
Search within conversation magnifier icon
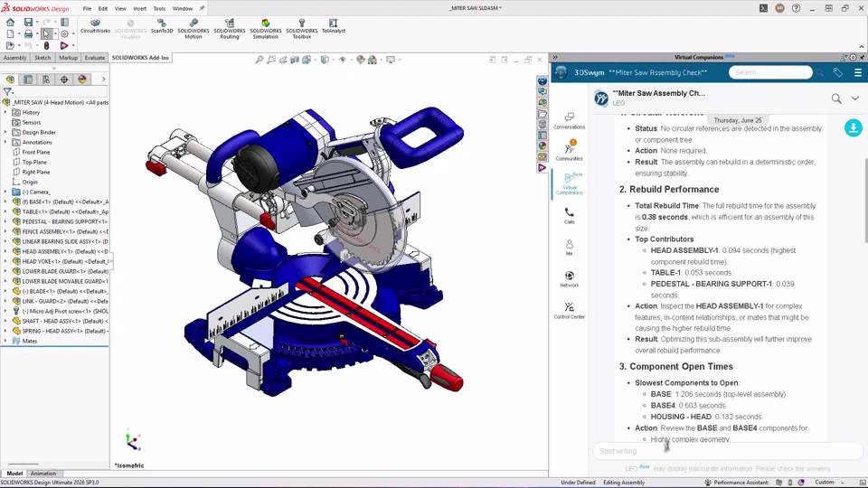tap(836, 99)
